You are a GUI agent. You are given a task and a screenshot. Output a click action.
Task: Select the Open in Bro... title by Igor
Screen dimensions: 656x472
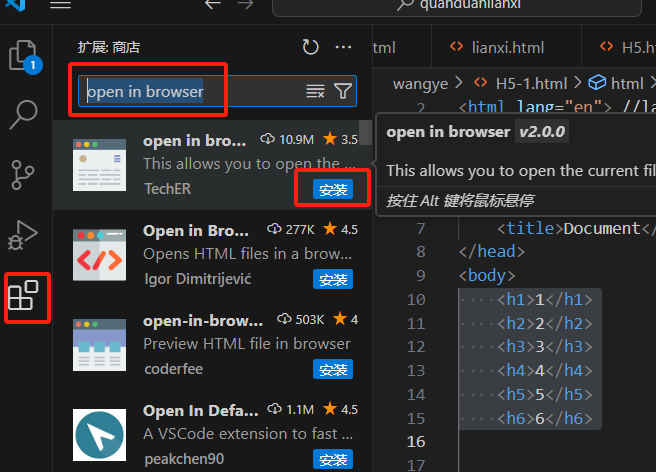point(195,231)
